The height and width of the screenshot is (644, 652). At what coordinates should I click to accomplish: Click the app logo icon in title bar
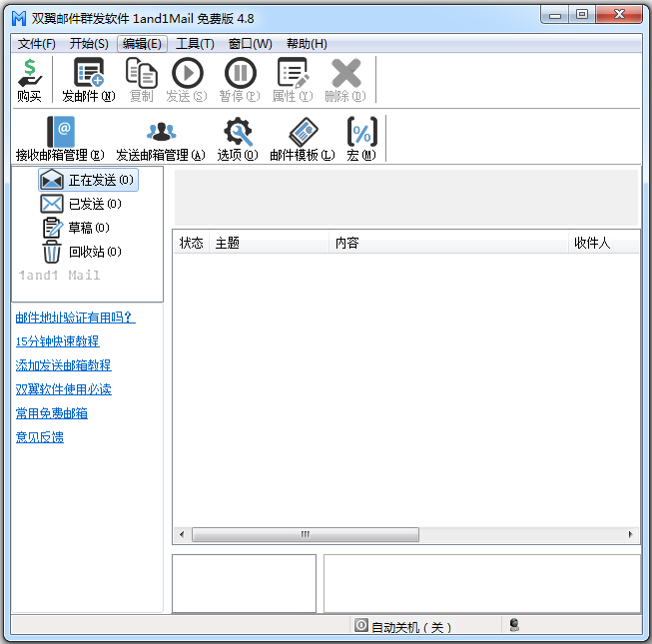point(19,18)
